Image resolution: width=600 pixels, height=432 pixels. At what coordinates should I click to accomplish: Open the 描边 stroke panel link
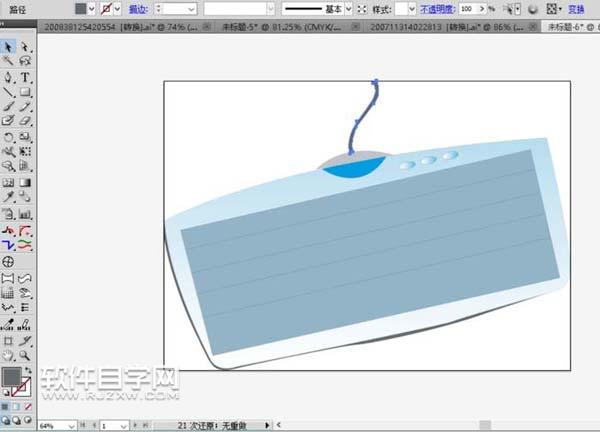[139, 9]
